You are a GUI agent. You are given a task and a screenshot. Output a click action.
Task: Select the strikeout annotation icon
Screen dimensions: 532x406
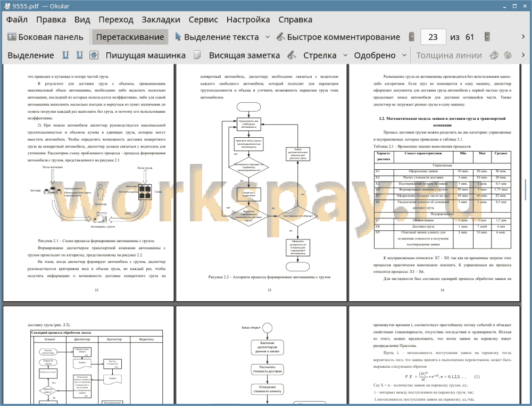coord(94,55)
